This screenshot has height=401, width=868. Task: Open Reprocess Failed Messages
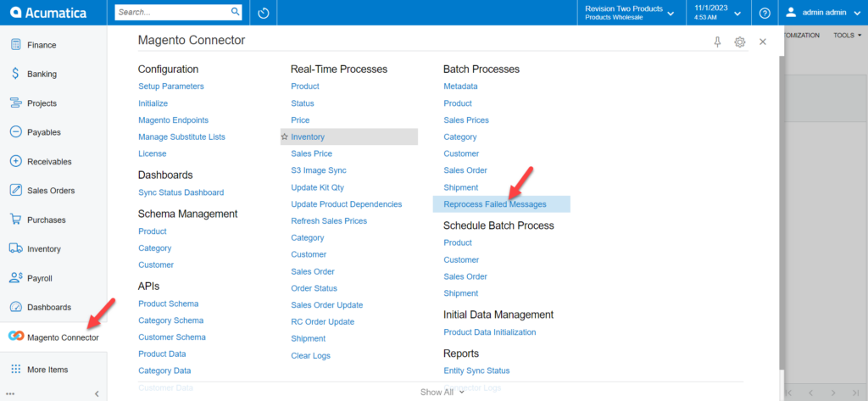(495, 204)
